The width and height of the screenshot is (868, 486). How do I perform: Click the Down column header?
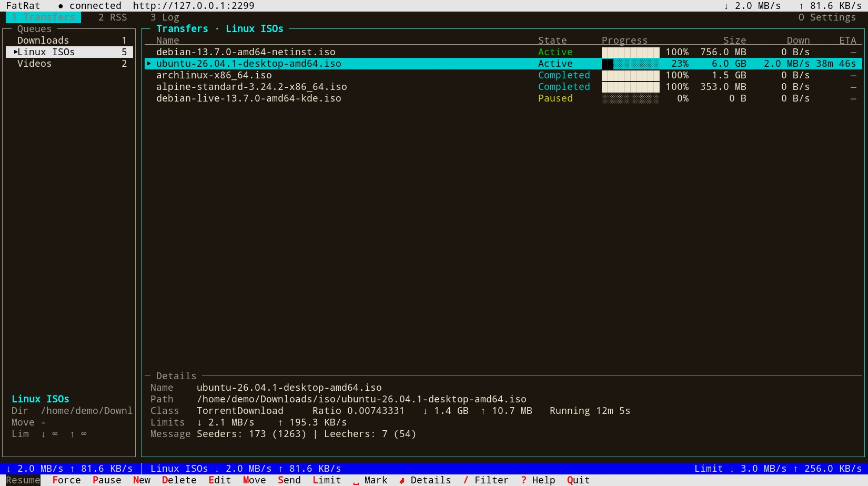click(x=798, y=40)
